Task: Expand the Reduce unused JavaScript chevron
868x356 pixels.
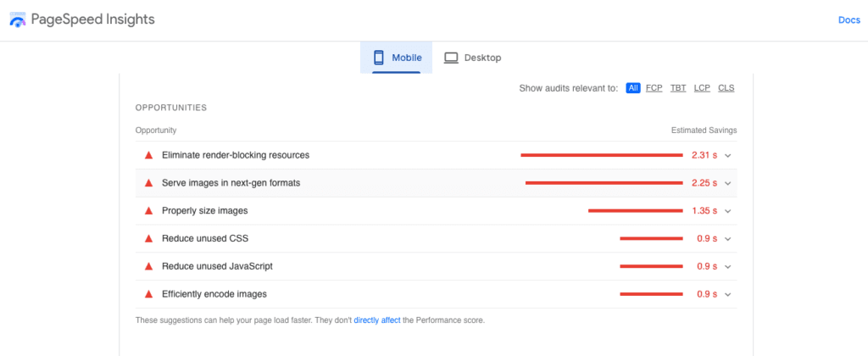Action: [x=727, y=267]
